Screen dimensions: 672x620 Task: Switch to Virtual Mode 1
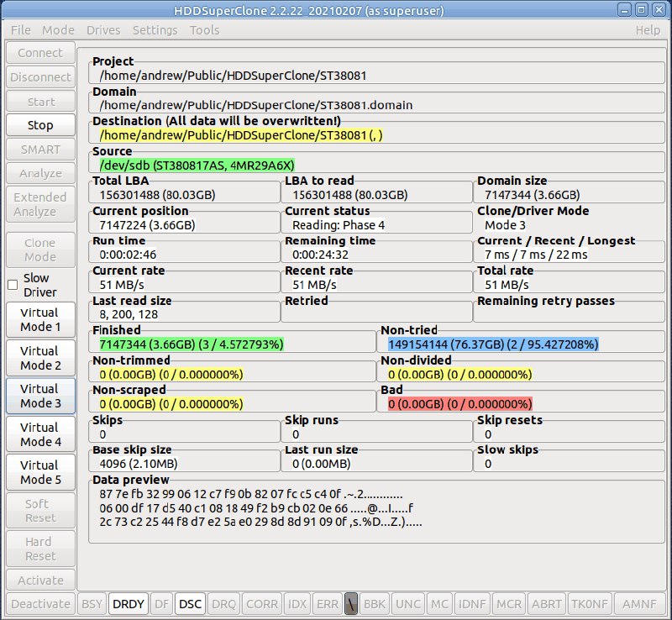(40, 319)
